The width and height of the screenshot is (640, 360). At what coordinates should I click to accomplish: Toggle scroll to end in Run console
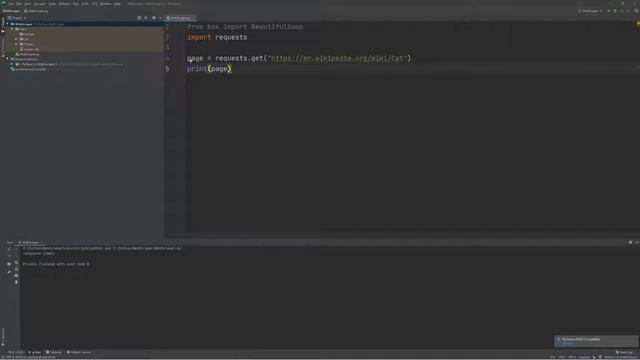click(16, 269)
